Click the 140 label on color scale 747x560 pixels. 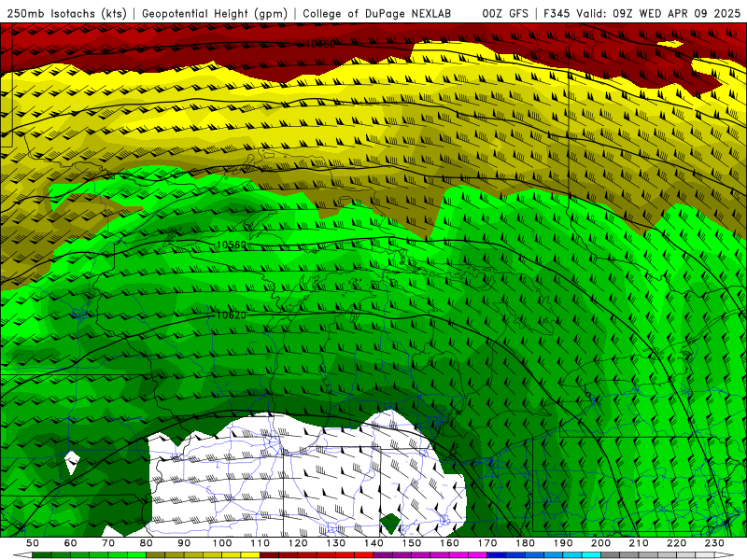373,543
